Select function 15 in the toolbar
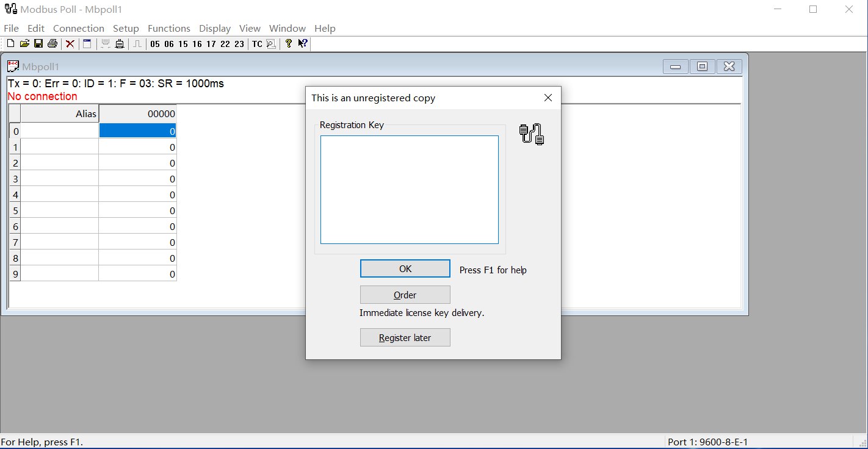Screen dimensions: 868x449 tap(183, 44)
